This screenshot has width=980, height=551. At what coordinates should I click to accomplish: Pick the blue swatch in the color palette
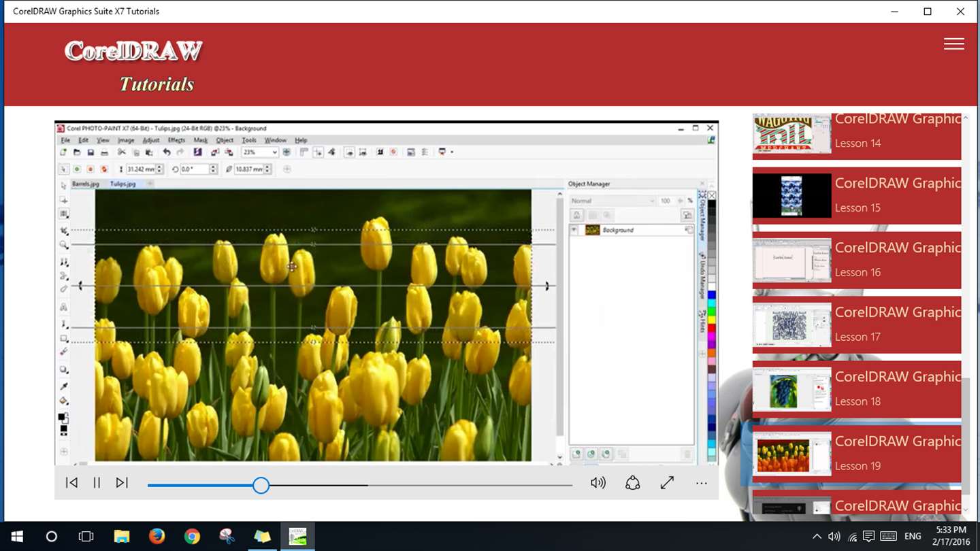711,296
